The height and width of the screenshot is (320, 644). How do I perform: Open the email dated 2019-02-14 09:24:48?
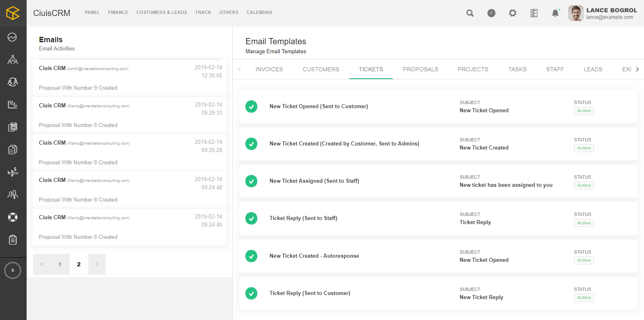(x=129, y=190)
